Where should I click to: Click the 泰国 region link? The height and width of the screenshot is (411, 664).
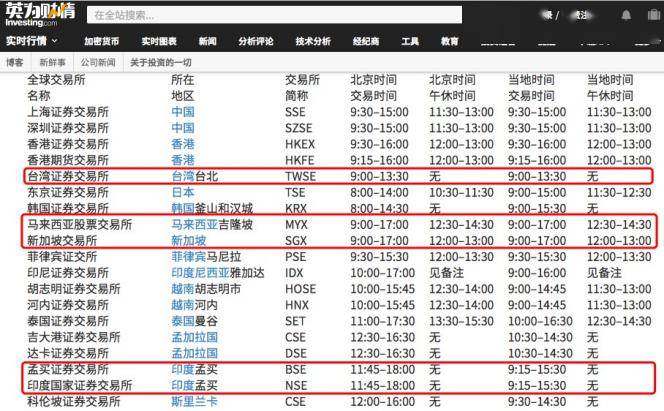pos(183,321)
